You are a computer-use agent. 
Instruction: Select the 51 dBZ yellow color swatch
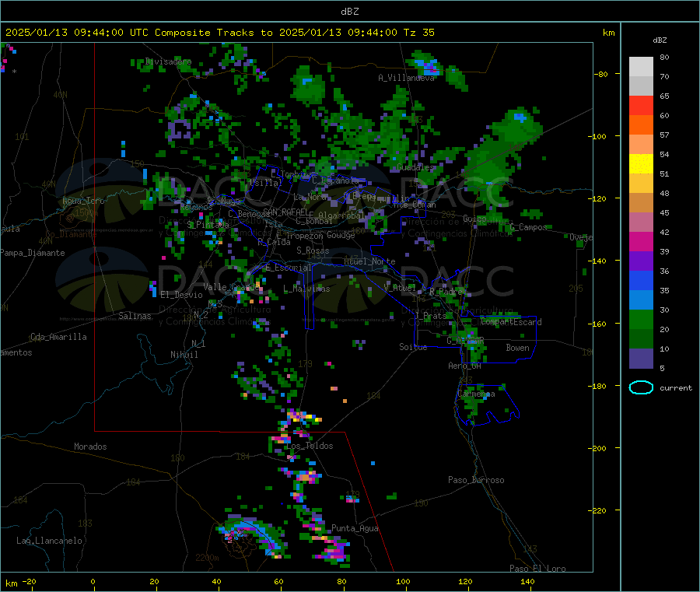(641, 164)
